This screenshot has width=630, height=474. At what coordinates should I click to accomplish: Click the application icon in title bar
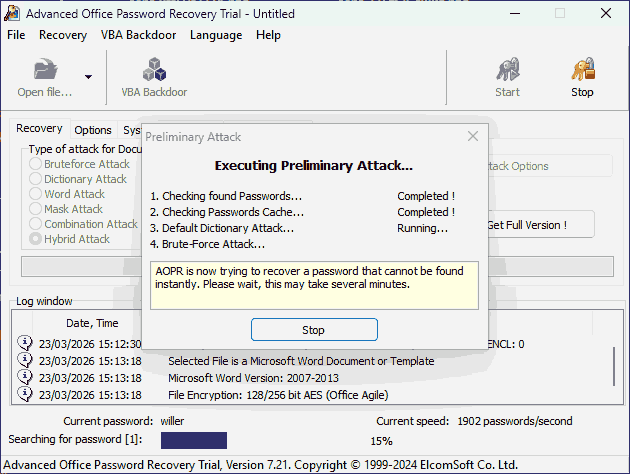[x=11, y=14]
